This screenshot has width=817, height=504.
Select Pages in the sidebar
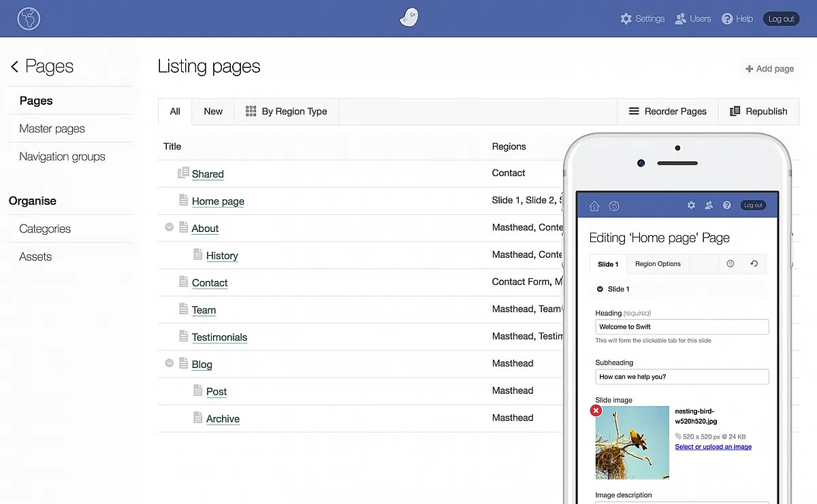(36, 101)
